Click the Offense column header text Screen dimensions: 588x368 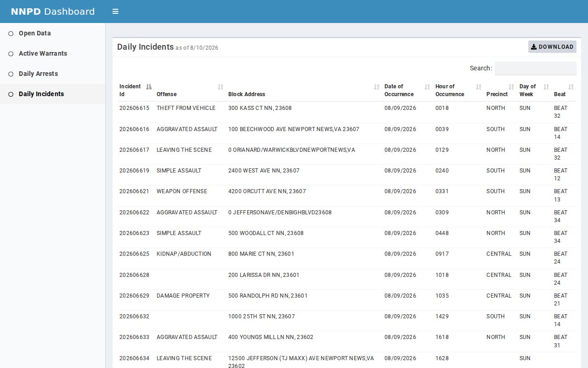point(166,94)
